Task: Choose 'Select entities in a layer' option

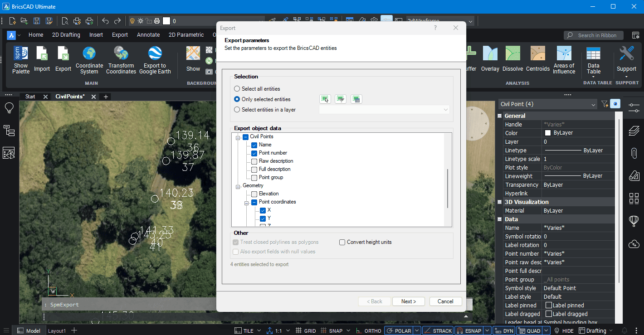Action: point(237,110)
